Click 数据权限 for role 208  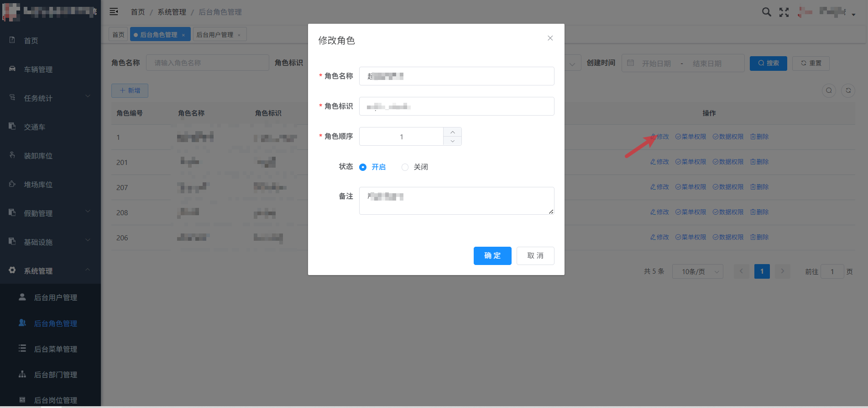[x=728, y=212]
